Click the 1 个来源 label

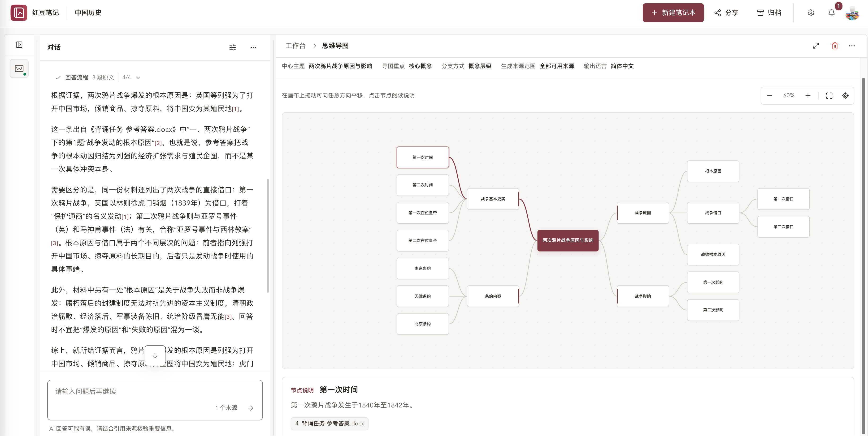coord(226,408)
